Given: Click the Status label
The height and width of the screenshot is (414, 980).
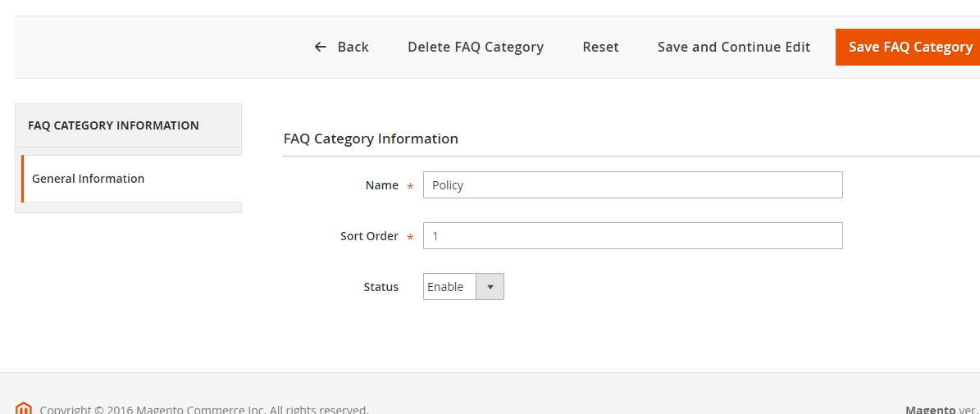Looking at the screenshot, I should 381,287.
